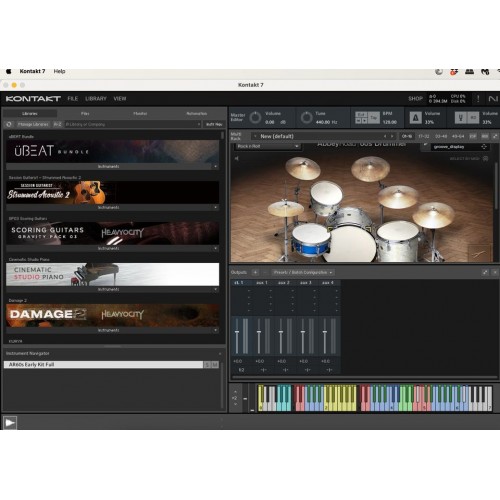Click the master Volume knob
Viewport: 500px width, 500px height.
pyautogui.click(x=255, y=118)
